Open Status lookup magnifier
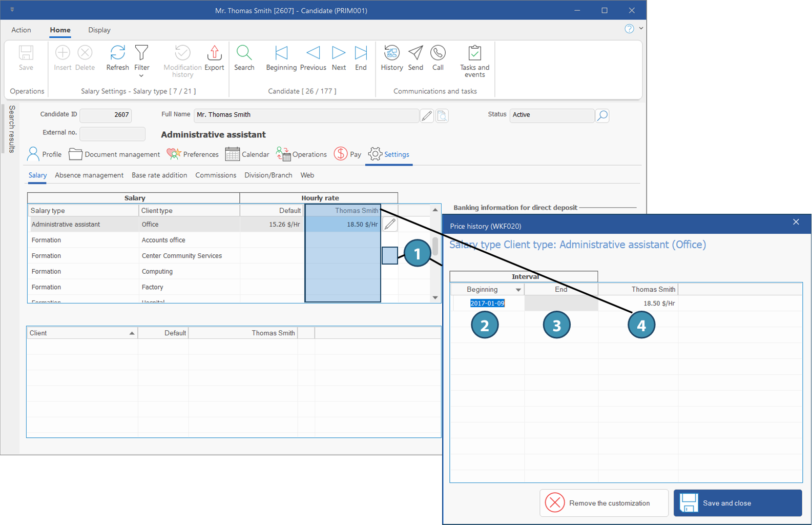The width and height of the screenshot is (812, 525). point(602,116)
